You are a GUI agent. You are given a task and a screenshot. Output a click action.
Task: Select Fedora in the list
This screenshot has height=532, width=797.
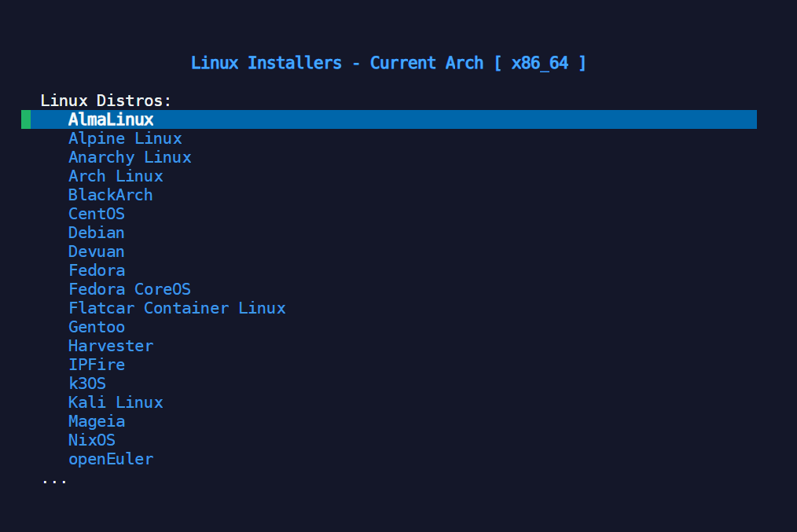click(97, 270)
